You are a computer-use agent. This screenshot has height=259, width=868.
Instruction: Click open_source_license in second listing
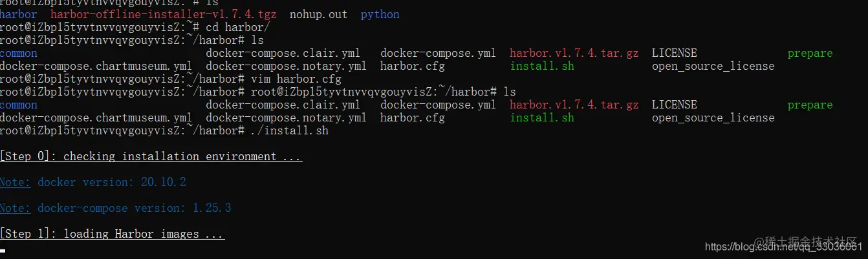(x=713, y=118)
